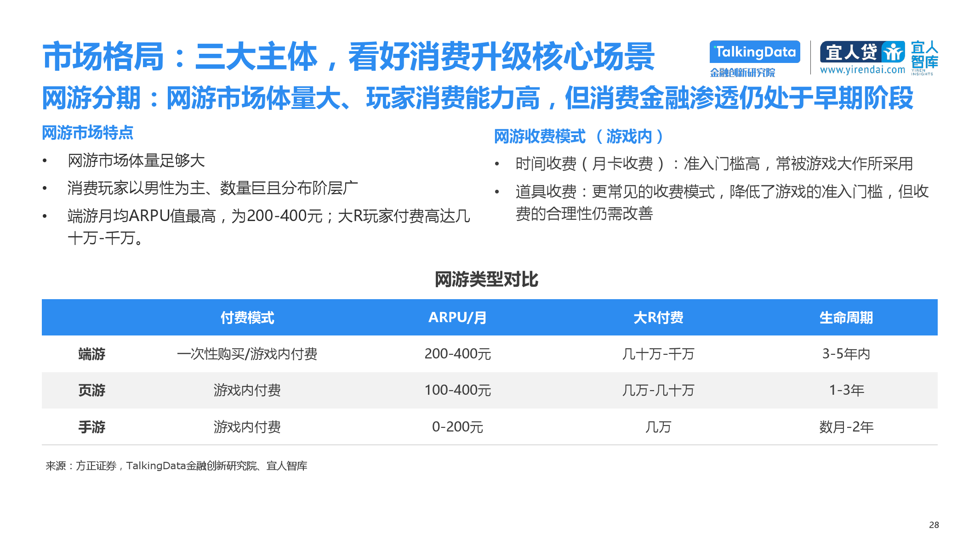
Task: Select the 手游 row label
Action: coord(92,427)
